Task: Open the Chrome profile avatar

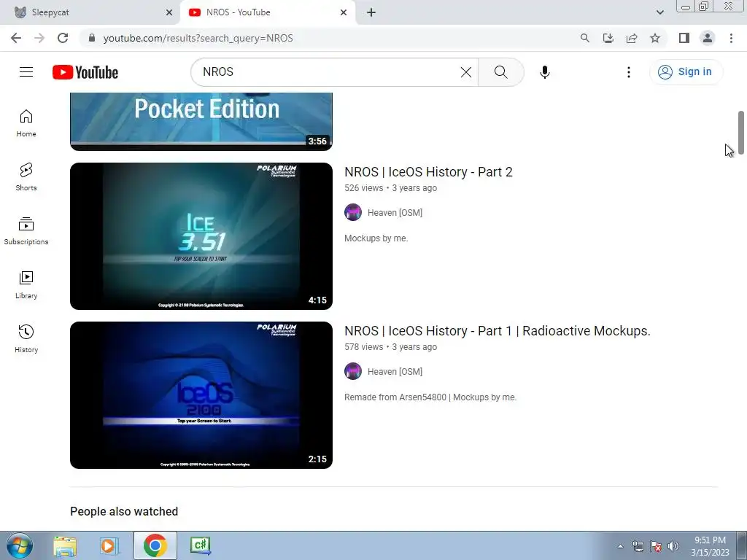Action: coord(708,38)
